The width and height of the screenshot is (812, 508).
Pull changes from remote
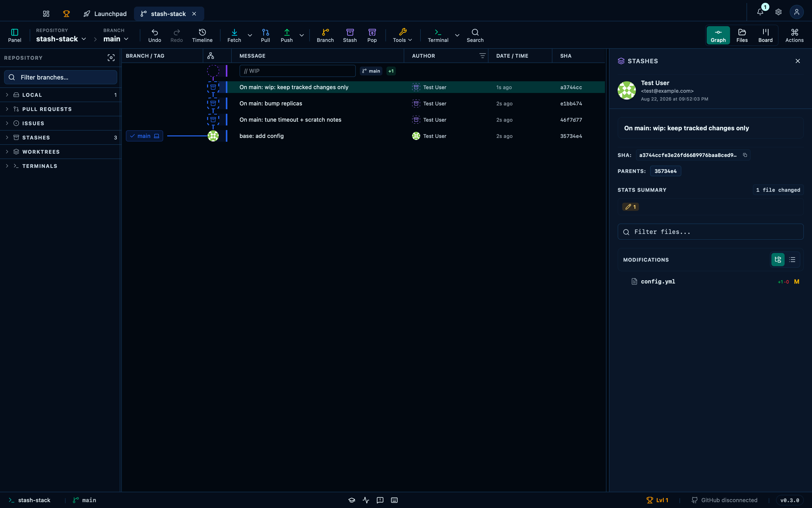click(x=265, y=35)
